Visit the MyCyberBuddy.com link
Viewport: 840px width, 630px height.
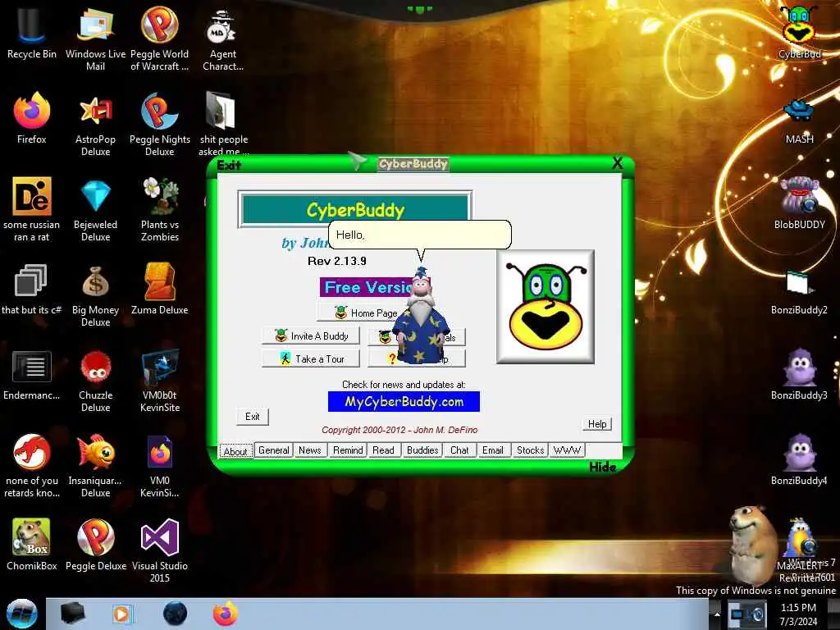point(404,402)
